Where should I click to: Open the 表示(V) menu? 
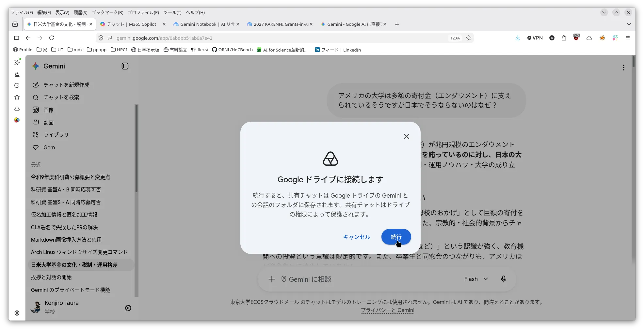tap(62, 12)
